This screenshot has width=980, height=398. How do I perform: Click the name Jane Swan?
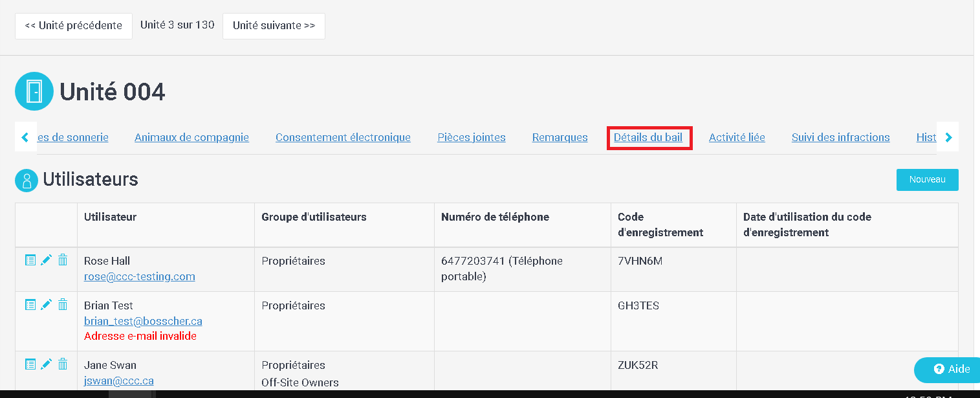pos(110,365)
